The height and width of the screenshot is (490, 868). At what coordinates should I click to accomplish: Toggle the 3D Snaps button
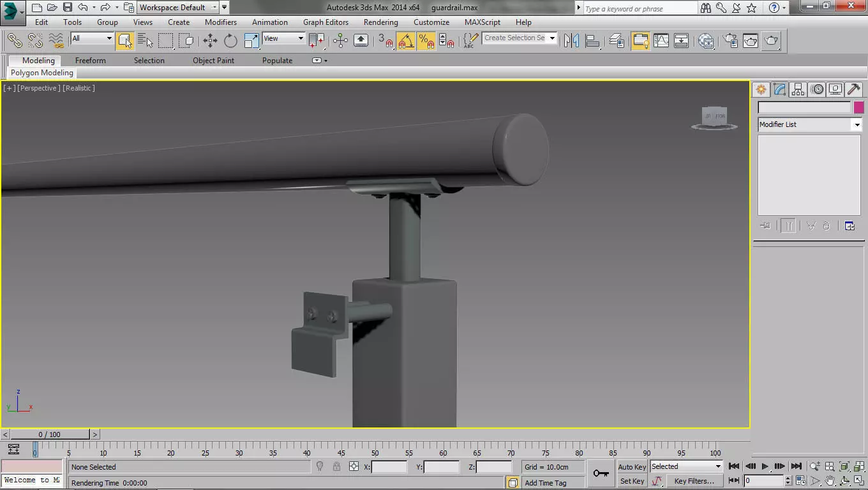[385, 40]
